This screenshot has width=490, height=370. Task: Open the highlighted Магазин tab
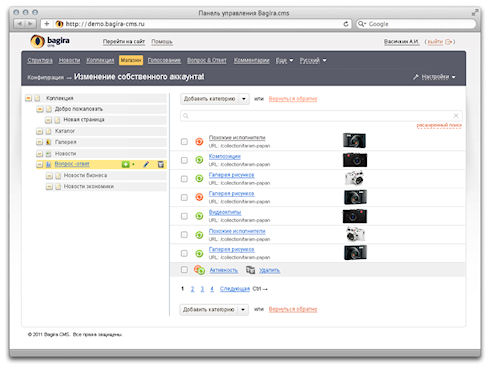(131, 60)
